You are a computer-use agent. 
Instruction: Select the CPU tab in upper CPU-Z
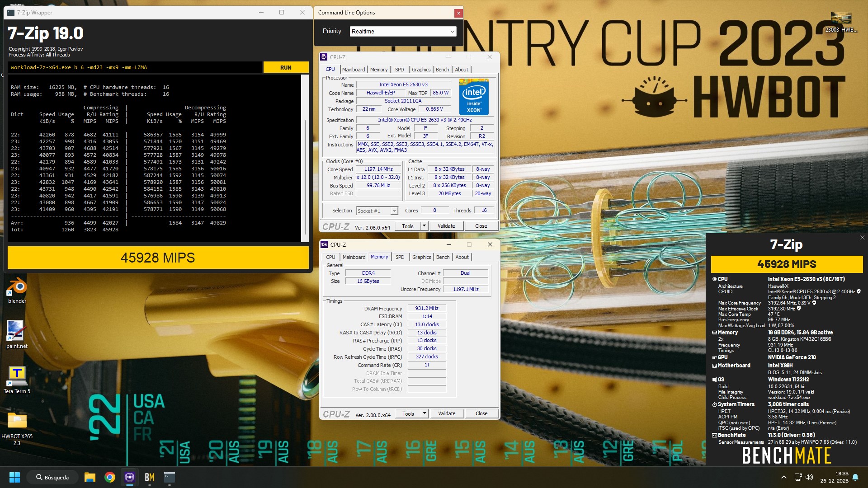tap(330, 70)
